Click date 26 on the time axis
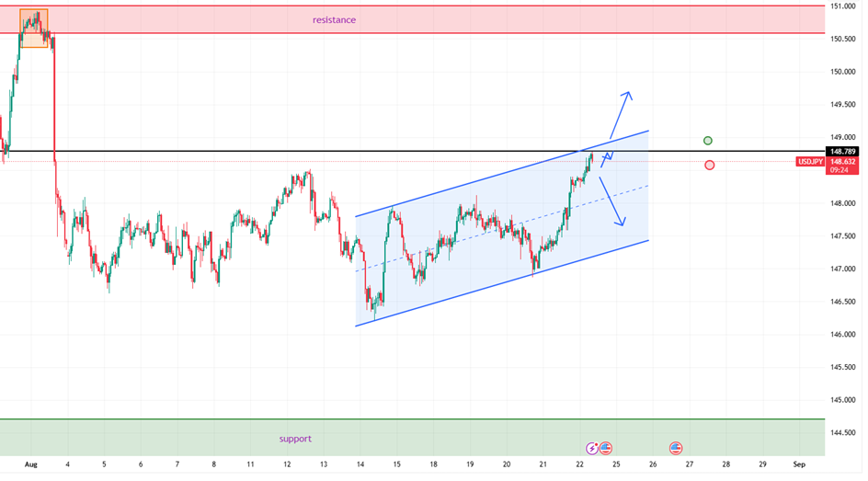Image resolution: width=868 pixels, height=481 pixels. tap(653, 464)
